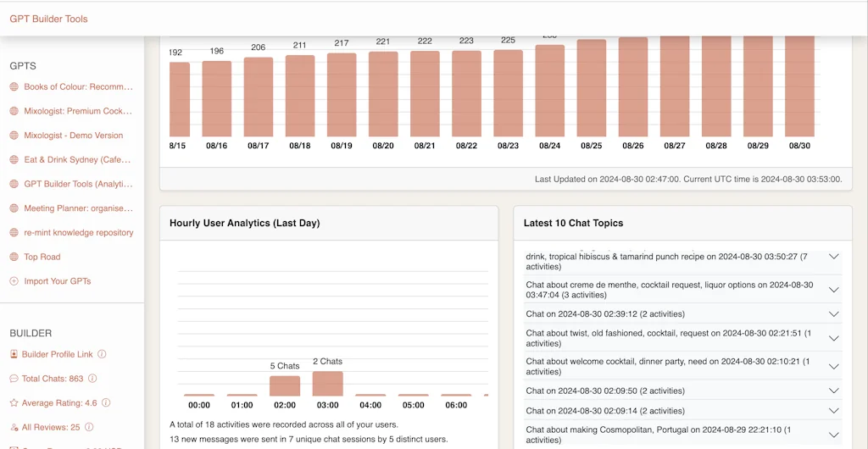The image size is (868, 449).
Task: Expand the making Cosmopolitan, Portugal chat
Action: [x=833, y=434]
